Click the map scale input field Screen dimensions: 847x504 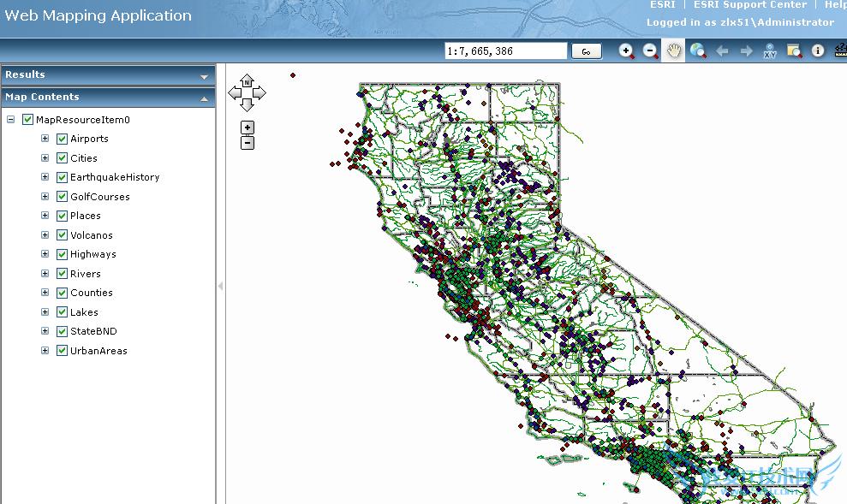pos(505,51)
